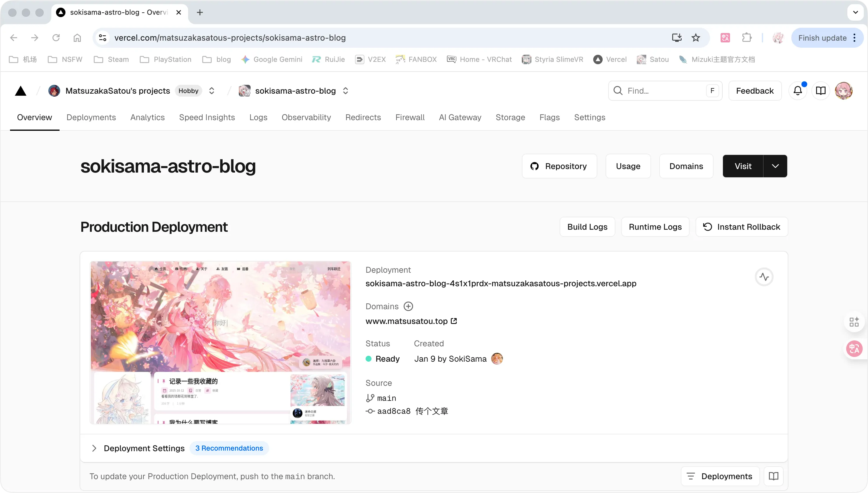Open the GitHub Repository button

(559, 166)
